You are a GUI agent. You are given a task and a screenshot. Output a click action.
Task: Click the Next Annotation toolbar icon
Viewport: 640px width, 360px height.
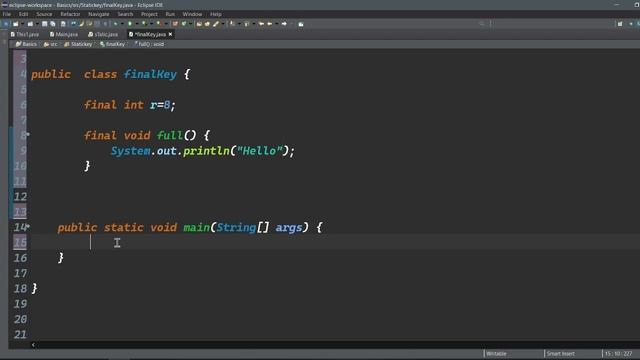coord(232,24)
